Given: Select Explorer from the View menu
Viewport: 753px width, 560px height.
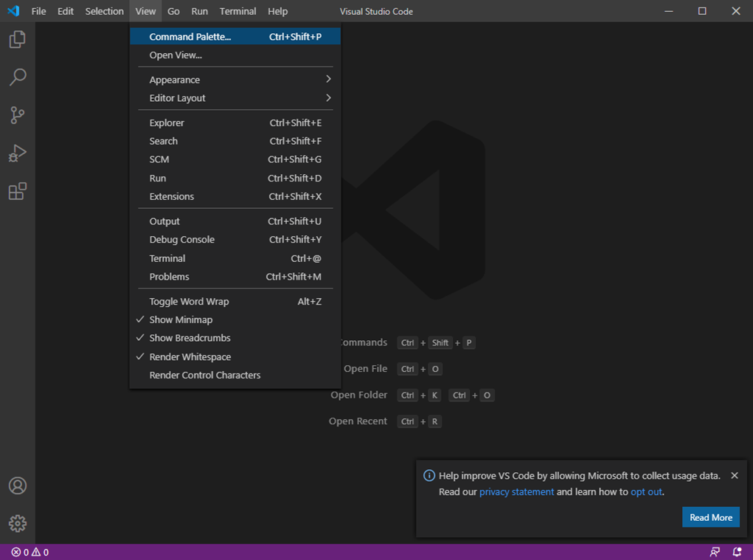Looking at the screenshot, I should (x=235, y=123).
